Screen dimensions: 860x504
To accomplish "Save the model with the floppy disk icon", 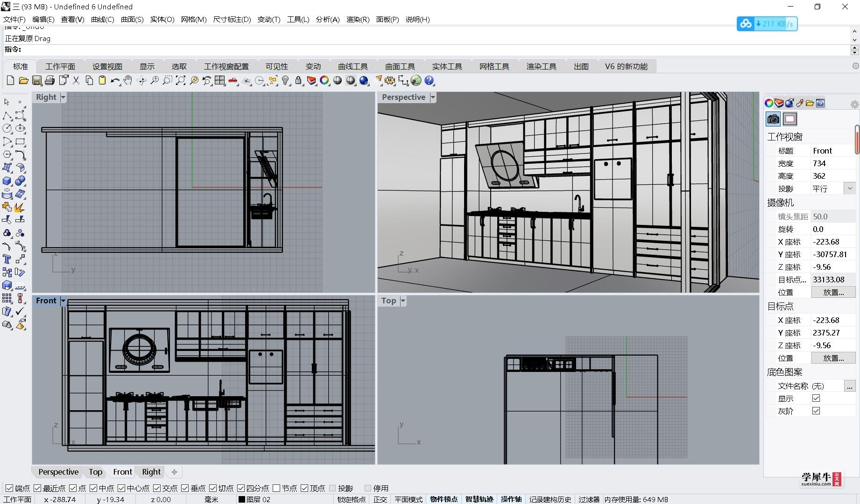I will 36,81.
